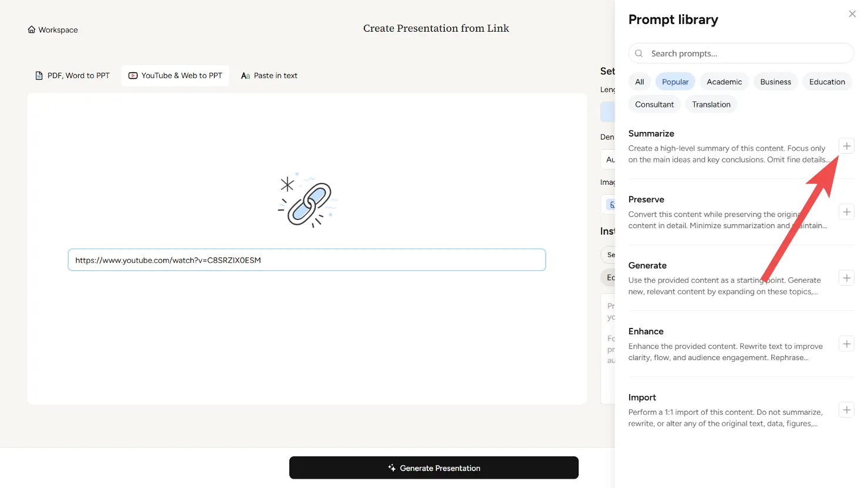Choose the Education prompt filter

click(x=827, y=82)
